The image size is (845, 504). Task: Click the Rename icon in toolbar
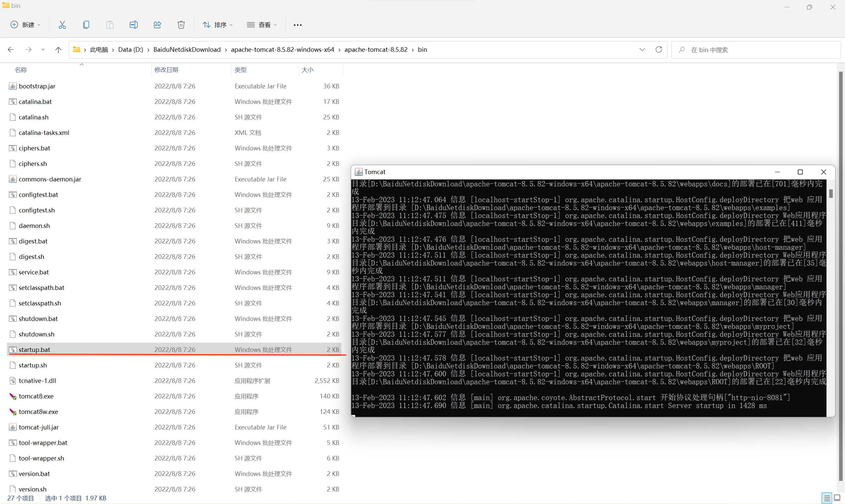134,25
